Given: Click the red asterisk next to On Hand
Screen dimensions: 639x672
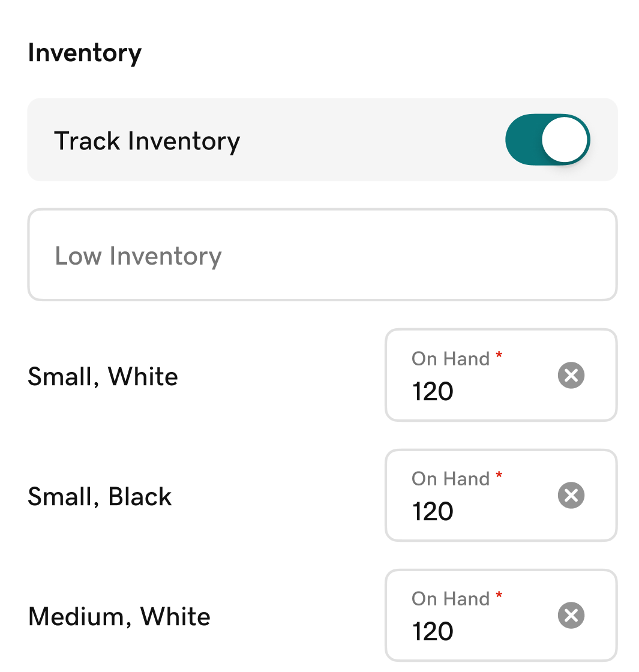Looking at the screenshot, I should tap(500, 355).
